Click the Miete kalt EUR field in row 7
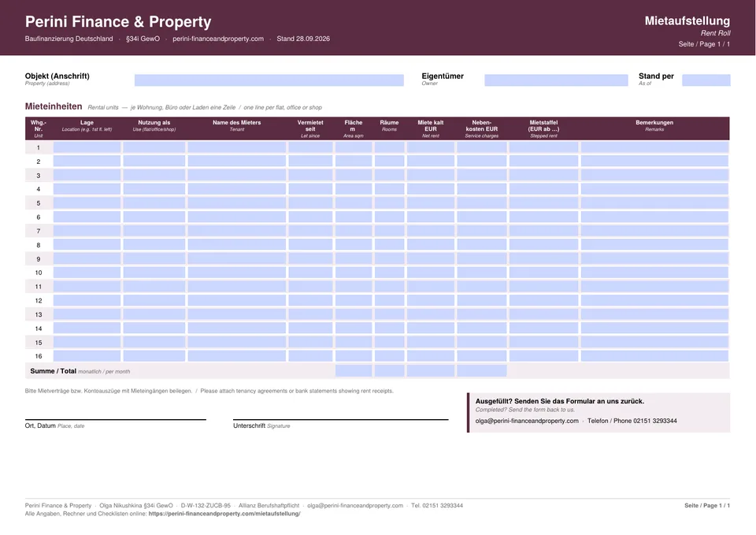The height and width of the screenshot is (535, 756). 431,231
